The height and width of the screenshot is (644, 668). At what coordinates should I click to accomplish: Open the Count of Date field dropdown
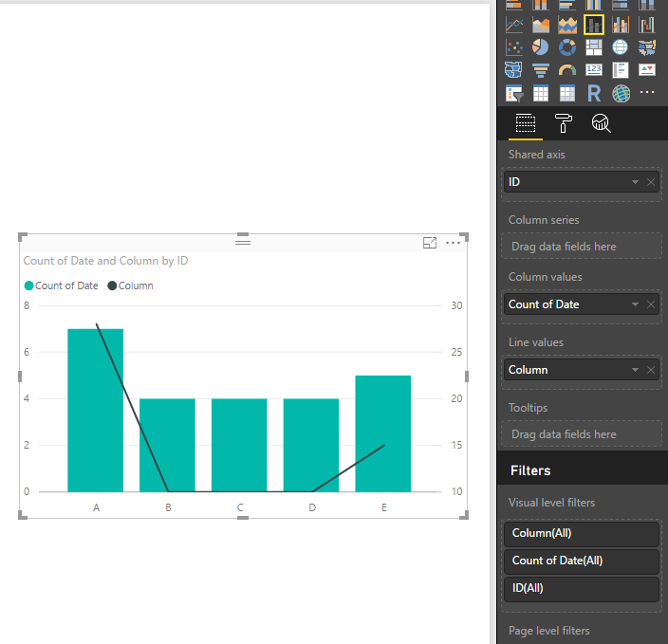point(635,304)
